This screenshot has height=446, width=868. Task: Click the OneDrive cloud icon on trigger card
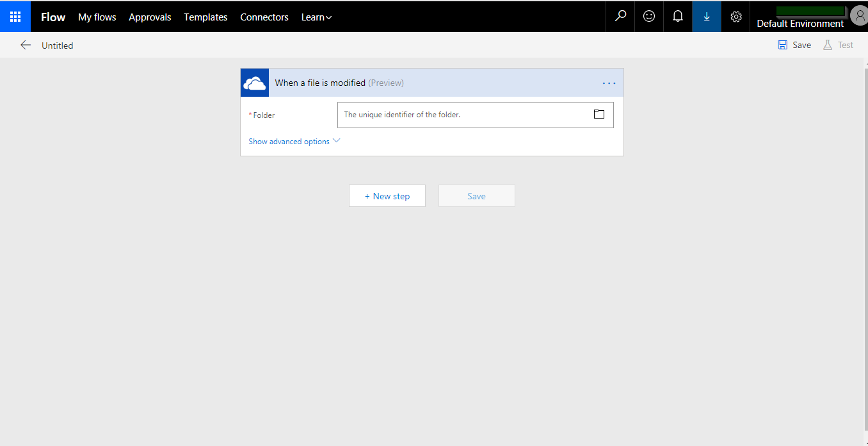(255, 83)
